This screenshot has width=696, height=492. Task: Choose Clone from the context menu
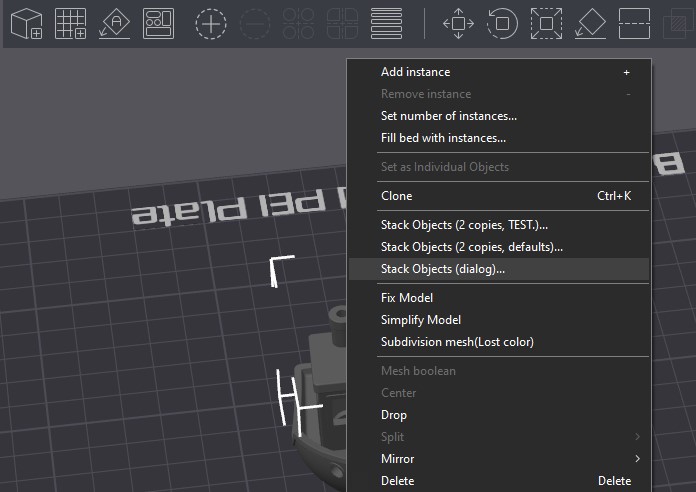tap(499, 196)
